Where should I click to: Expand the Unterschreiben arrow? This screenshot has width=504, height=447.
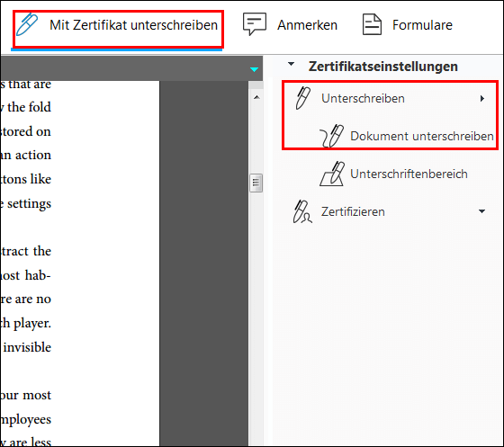click(481, 99)
